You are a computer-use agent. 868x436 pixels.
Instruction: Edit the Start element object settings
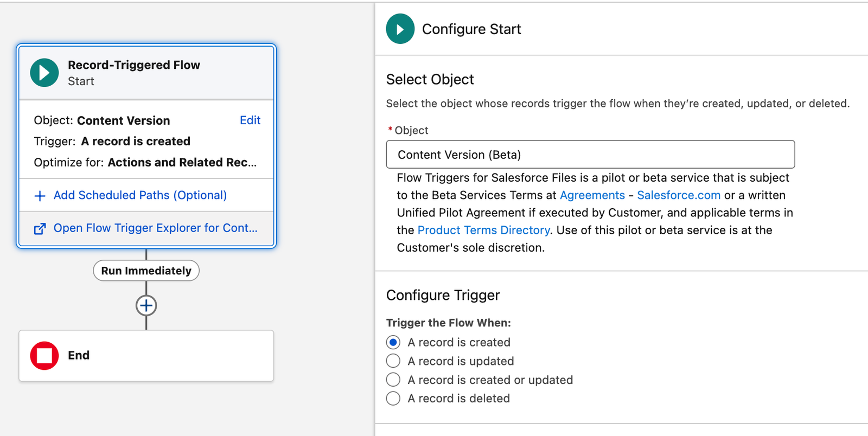point(250,120)
